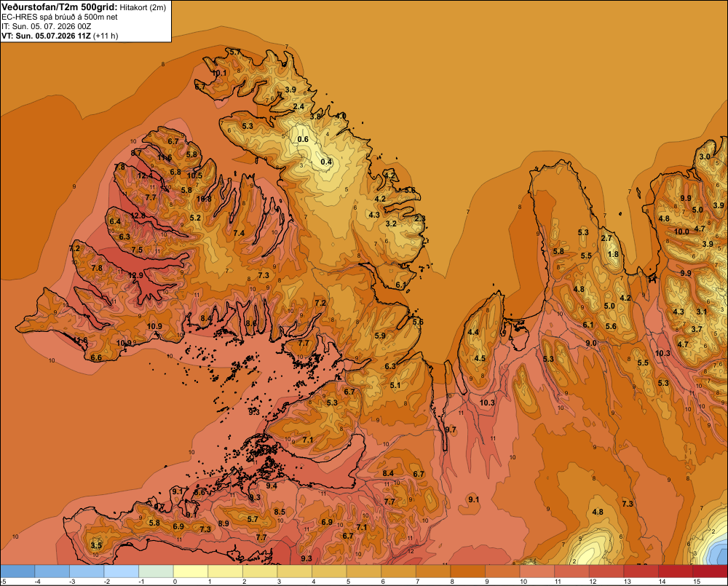Select the 10.0 temperature label
This screenshot has width=728, height=586.
(x=681, y=231)
